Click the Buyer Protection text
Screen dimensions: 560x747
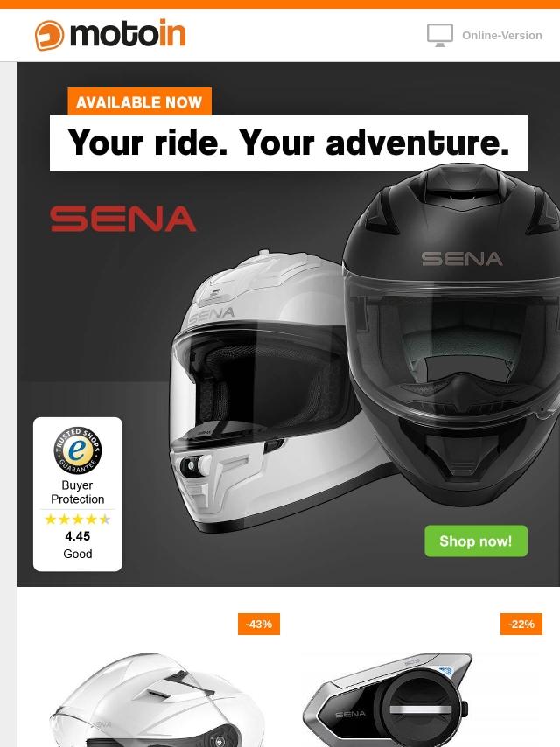tap(78, 492)
